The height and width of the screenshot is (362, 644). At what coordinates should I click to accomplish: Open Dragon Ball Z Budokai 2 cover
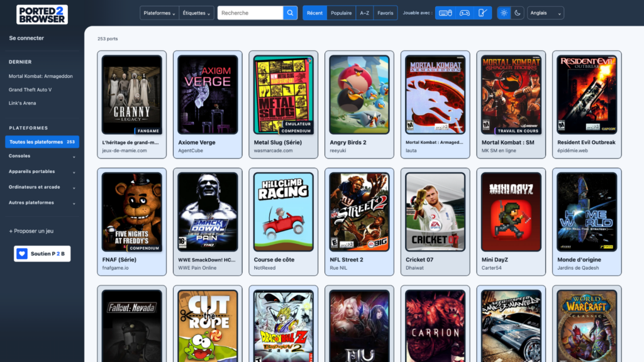coord(284,326)
